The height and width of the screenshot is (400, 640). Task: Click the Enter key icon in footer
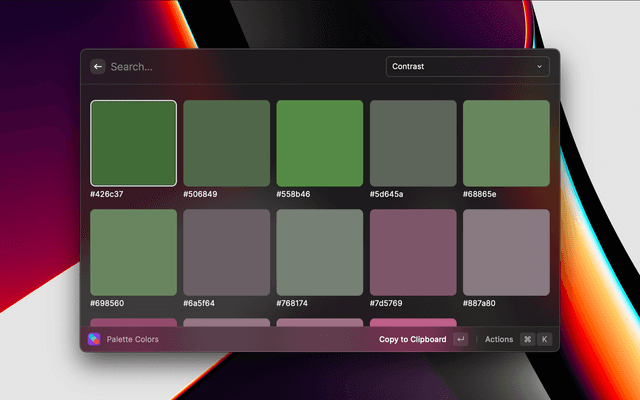[x=460, y=339]
